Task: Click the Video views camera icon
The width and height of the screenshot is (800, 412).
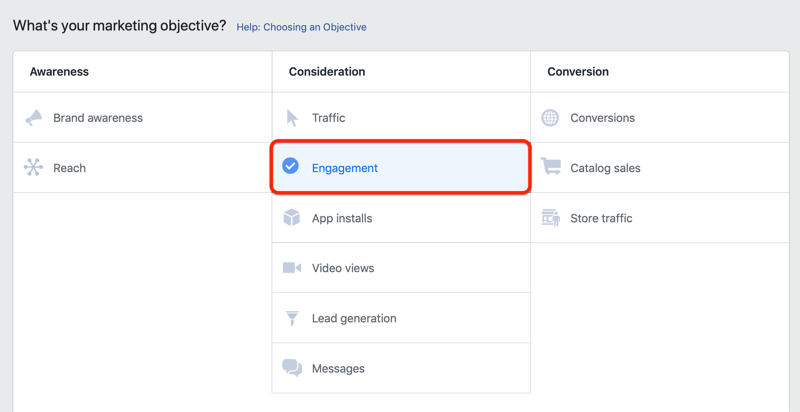Action: pyautogui.click(x=292, y=268)
